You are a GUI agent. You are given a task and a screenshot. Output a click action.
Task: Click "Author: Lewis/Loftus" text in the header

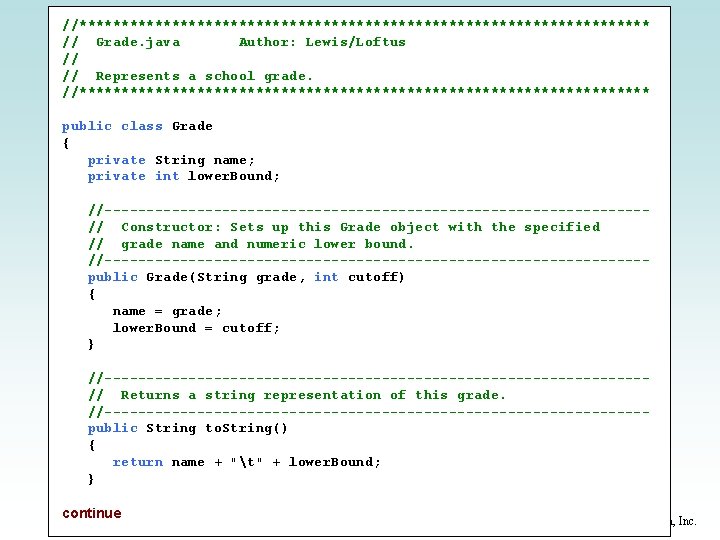pos(322,42)
